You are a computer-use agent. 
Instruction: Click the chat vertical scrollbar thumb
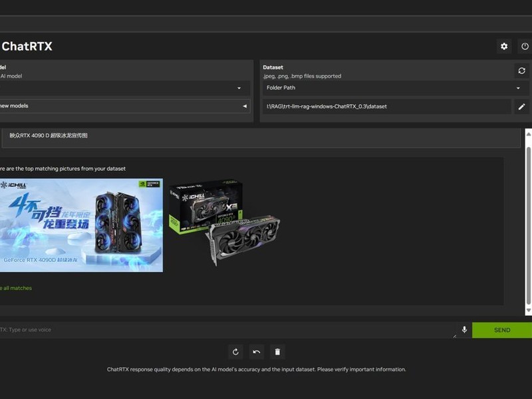pos(528,225)
